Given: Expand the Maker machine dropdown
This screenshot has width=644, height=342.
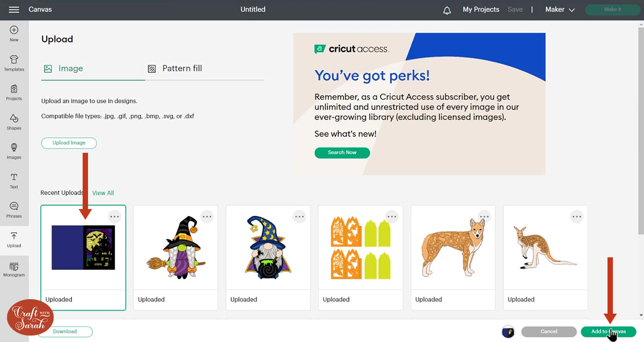Looking at the screenshot, I should (560, 10).
